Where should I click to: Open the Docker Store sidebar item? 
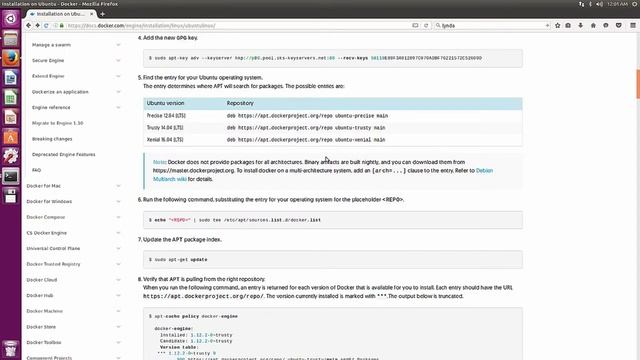pyautogui.click(x=41, y=327)
